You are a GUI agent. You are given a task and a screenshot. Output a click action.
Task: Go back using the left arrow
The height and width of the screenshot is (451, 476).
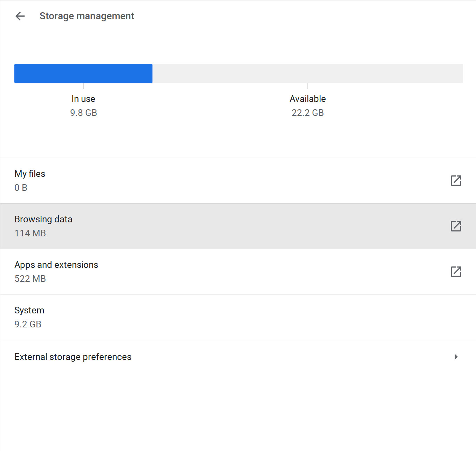coord(20,16)
